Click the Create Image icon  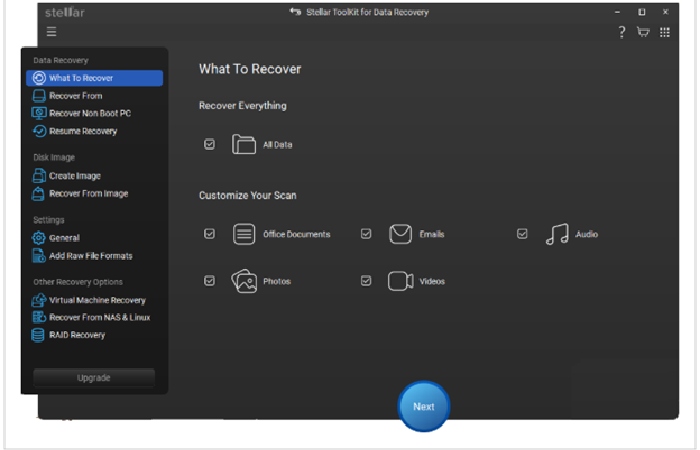click(x=39, y=176)
